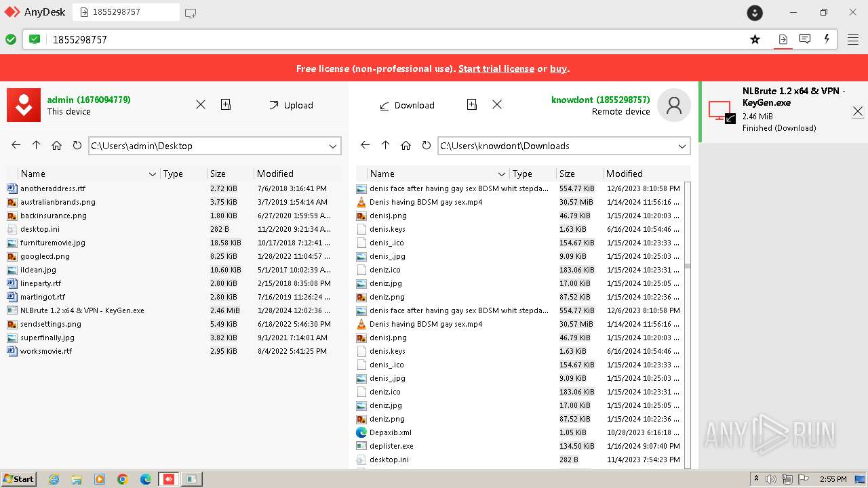Image resolution: width=868 pixels, height=488 pixels.
Task: Go back in local file browser
Action: click(16, 145)
